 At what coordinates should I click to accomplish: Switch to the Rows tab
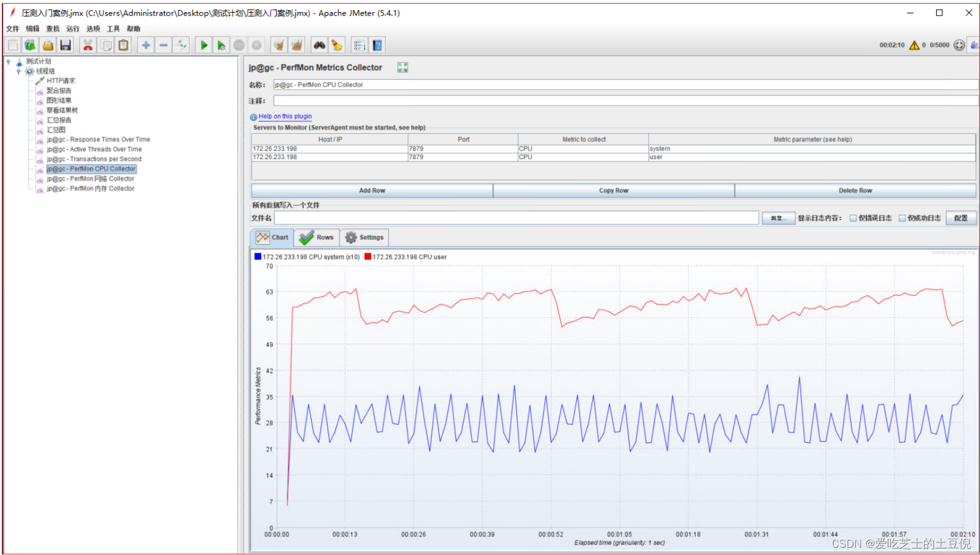pos(317,238)
